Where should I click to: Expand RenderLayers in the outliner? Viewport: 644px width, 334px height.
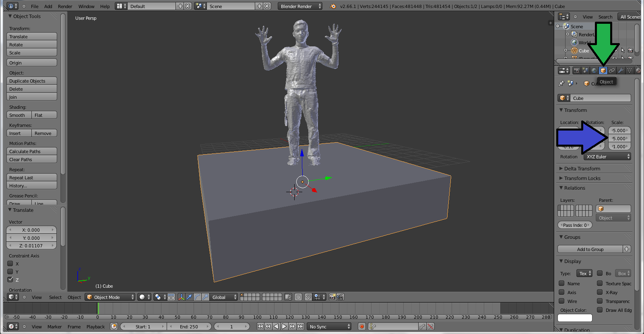coord(568,34)
